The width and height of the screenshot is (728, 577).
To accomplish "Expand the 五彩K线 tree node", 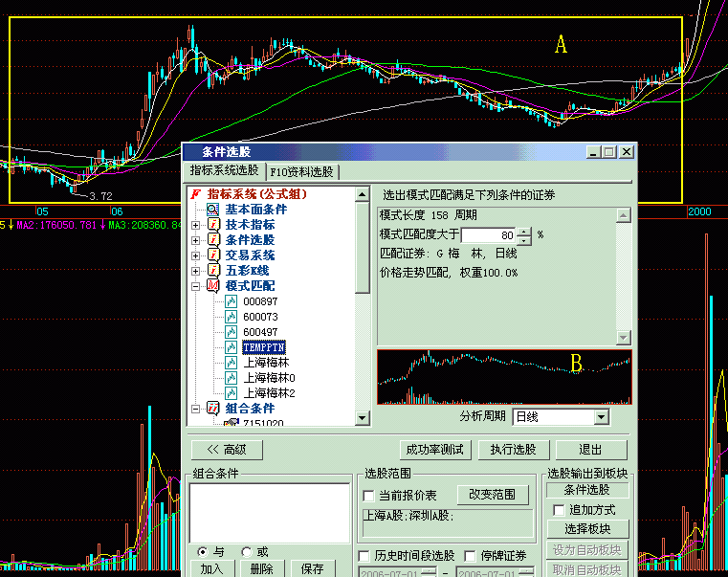I will click(x=196, y=271).
